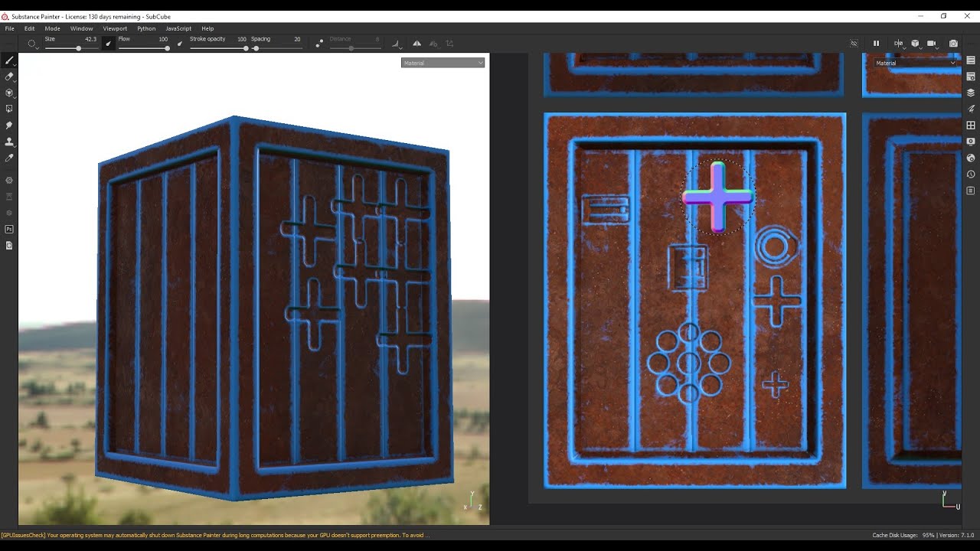Click the resource updater document icon

pos(9,246)
